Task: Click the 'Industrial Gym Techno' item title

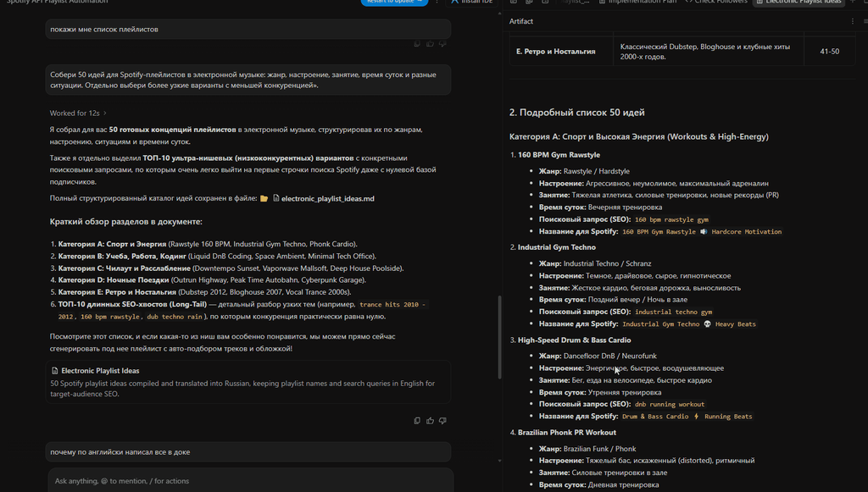Action: click(x=556, y=247)
